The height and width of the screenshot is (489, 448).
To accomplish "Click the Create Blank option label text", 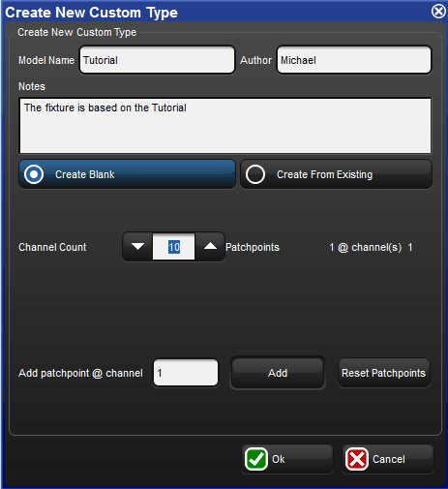I will [x=85, y=174].
